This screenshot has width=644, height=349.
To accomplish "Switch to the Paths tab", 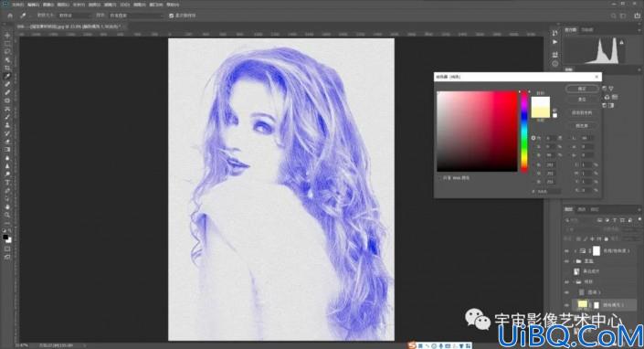I will [595, 210].
